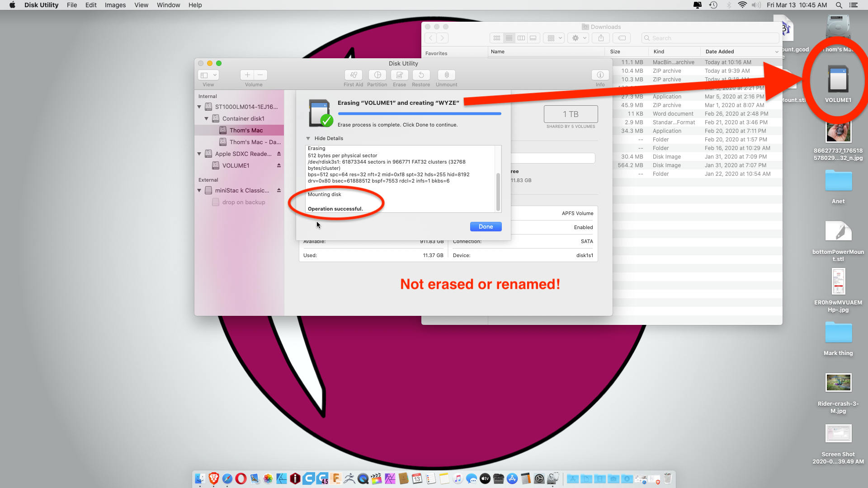This screenshot has width=868, height=488.
Task: Click the Done button
Action: [486, 227]
